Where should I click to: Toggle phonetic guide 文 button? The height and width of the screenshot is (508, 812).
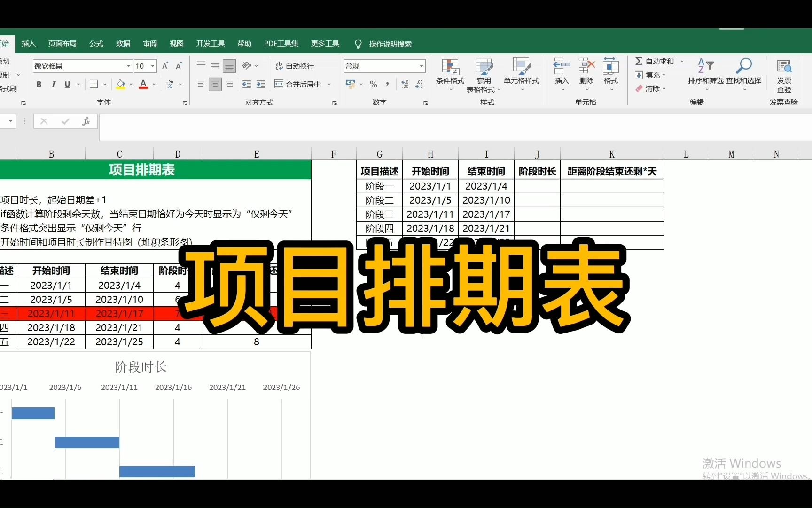[x=170, y=84]
